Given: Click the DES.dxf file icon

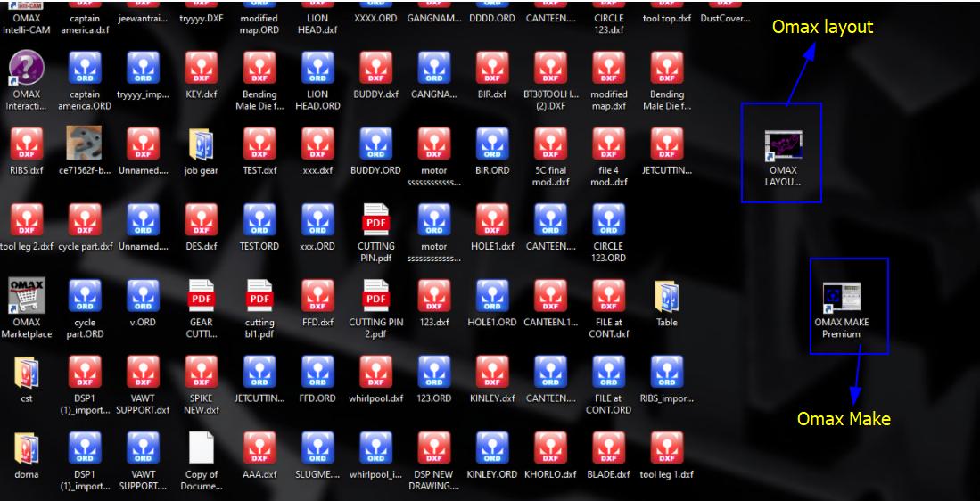Looking at the screenshot, I should (202, 220).
